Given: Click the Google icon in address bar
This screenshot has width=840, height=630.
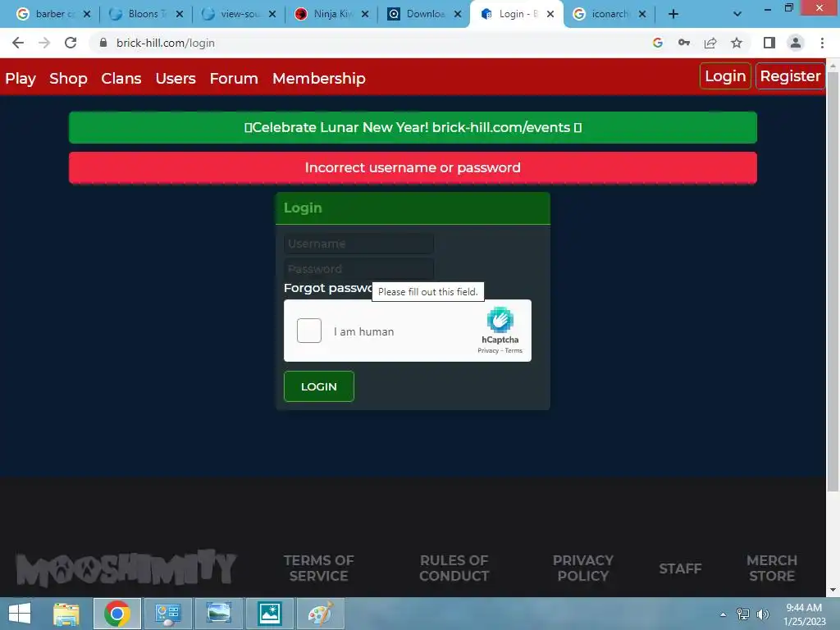Looking at the screenshot, I should tap(658, 43).
